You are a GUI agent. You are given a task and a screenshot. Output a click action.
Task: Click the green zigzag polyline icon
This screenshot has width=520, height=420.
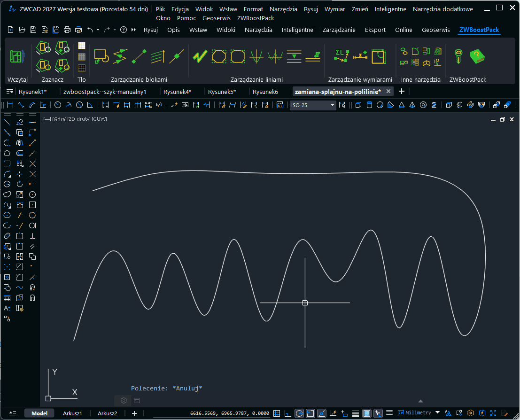point(200,56)
